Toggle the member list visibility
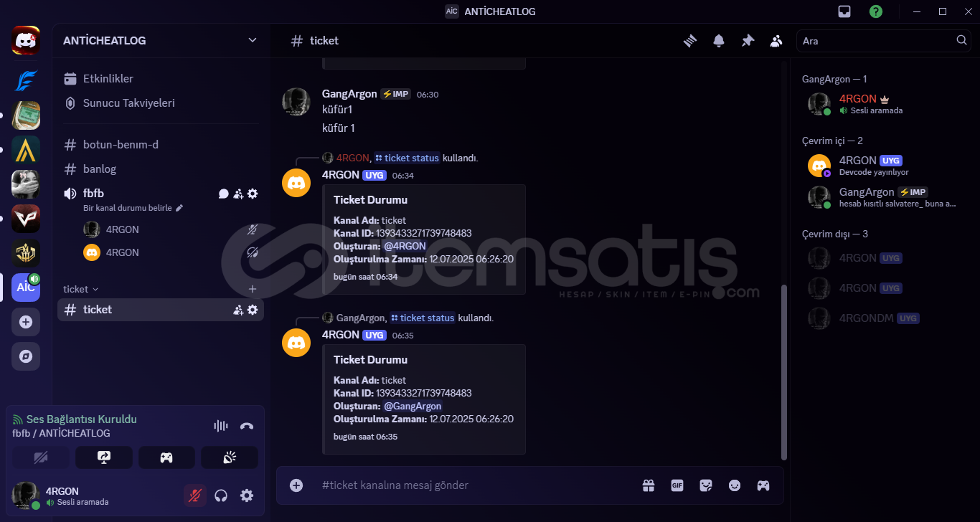 [776, 41]
